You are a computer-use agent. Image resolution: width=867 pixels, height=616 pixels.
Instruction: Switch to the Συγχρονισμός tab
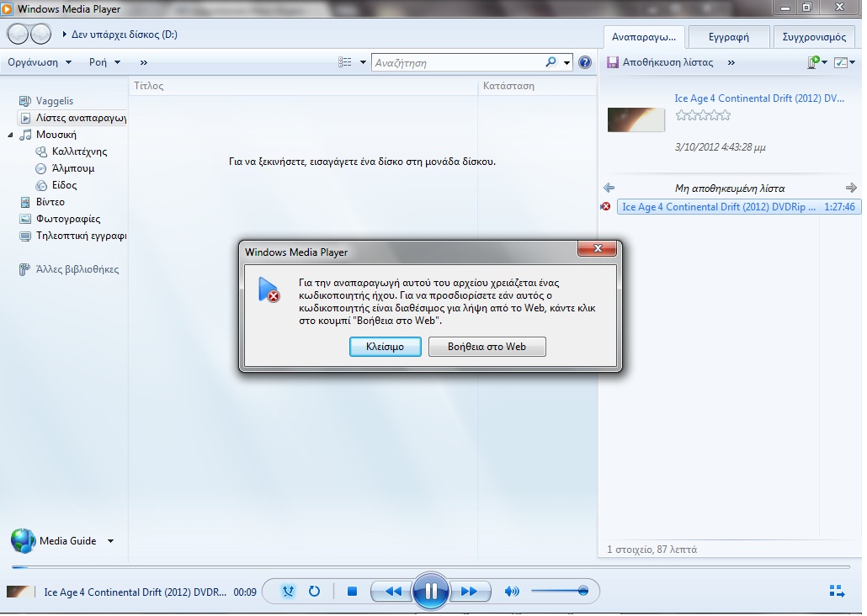click(814, 37)
